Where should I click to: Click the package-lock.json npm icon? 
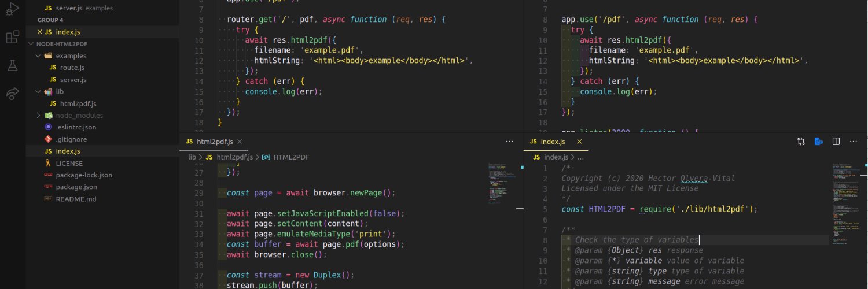(x=49, y=175)
